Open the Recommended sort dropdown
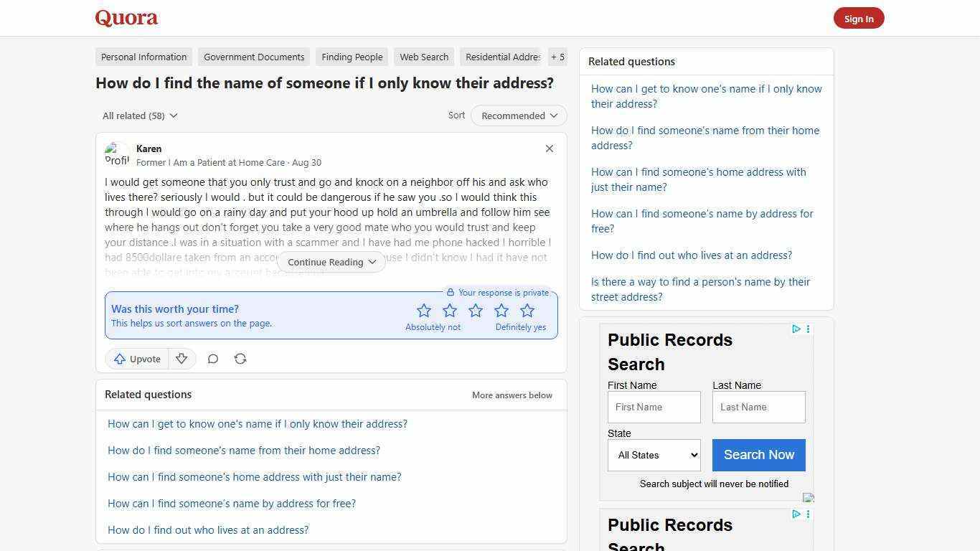The image size is (980, 551). (x=518, y=116)
